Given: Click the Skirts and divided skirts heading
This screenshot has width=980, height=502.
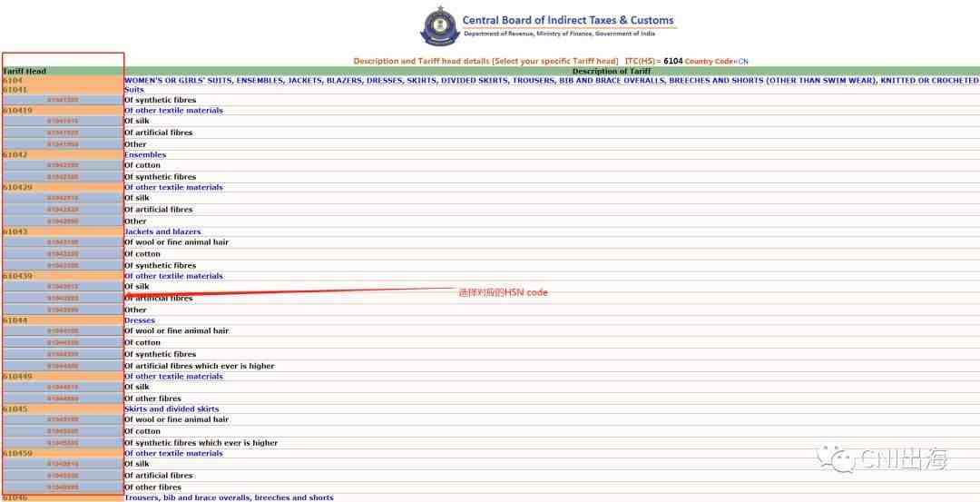Looking at the screenshot, I should pos(171,409).
